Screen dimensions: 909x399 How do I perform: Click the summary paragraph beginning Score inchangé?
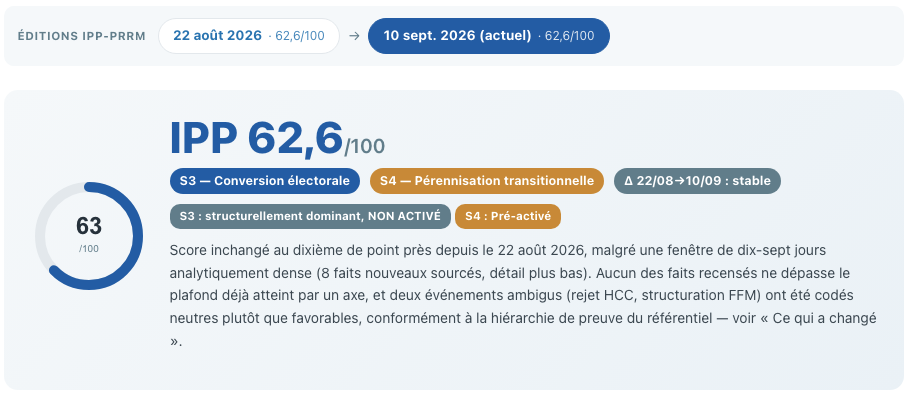(x=523, y=296)
